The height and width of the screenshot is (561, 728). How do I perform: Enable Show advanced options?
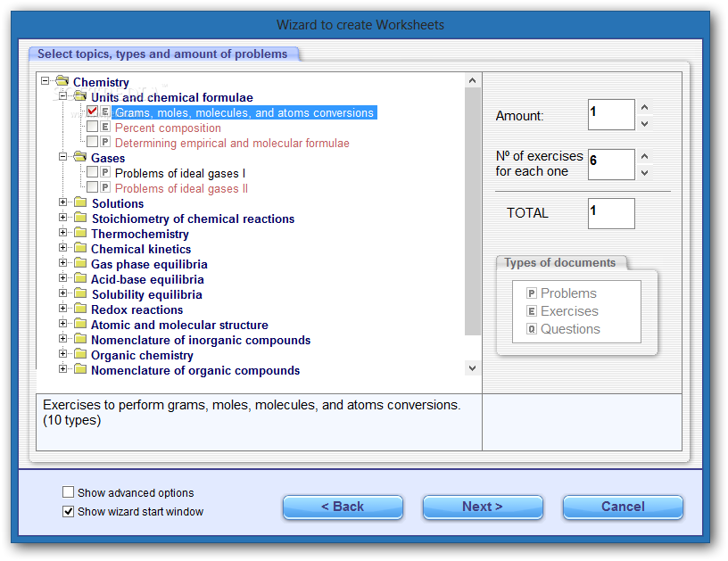point(68,491)
